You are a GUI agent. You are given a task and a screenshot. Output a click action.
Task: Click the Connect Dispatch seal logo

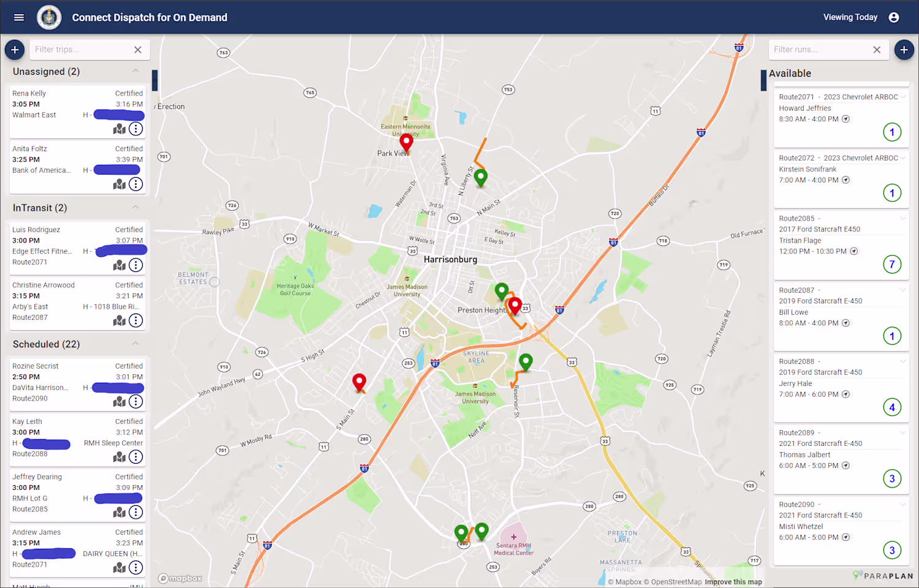[49, 17]
